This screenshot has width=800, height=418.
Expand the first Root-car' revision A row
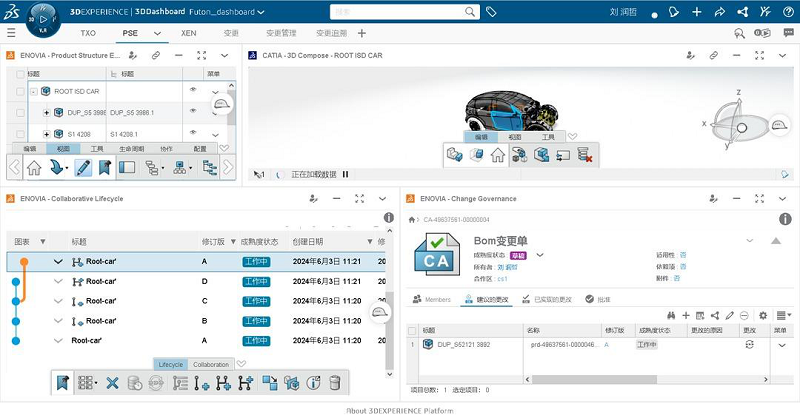[x=59, y=262]
